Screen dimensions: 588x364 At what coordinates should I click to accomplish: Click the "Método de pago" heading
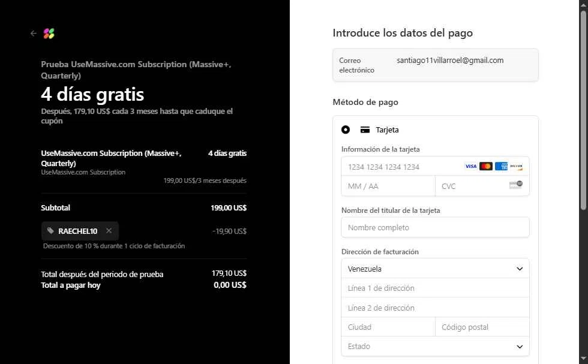point(365,102)
